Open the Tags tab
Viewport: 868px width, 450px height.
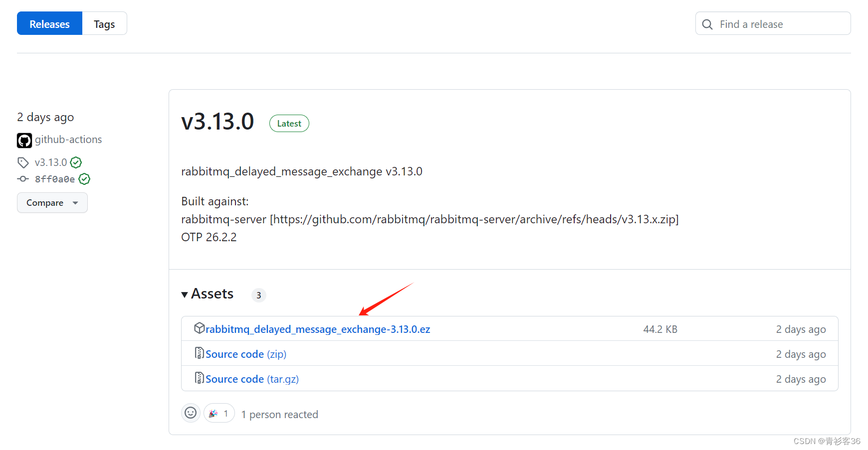104,23
